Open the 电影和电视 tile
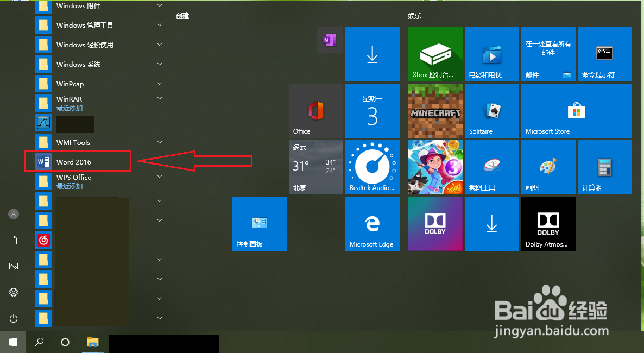Viewport: 644px width, 353px height. (491, 54)
